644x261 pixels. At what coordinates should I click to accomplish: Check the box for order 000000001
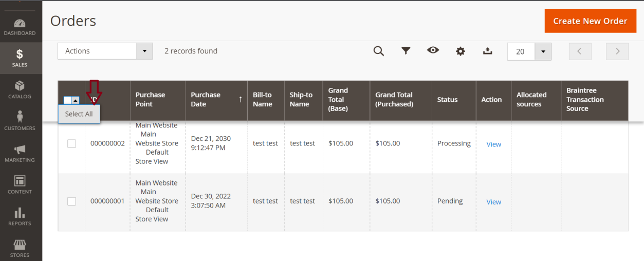pos(71,201)
